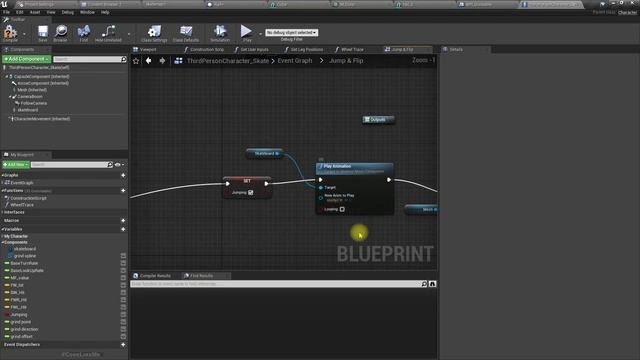Open the Add New dropdown in My Blueprint
The width and height of the screenshot is (640, 360).
[x=16, y=164]
